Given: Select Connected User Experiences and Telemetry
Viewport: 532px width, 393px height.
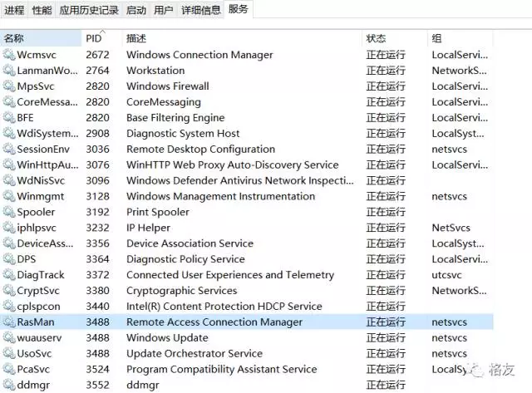Looking at the screenshot, I should click(230, 275).
